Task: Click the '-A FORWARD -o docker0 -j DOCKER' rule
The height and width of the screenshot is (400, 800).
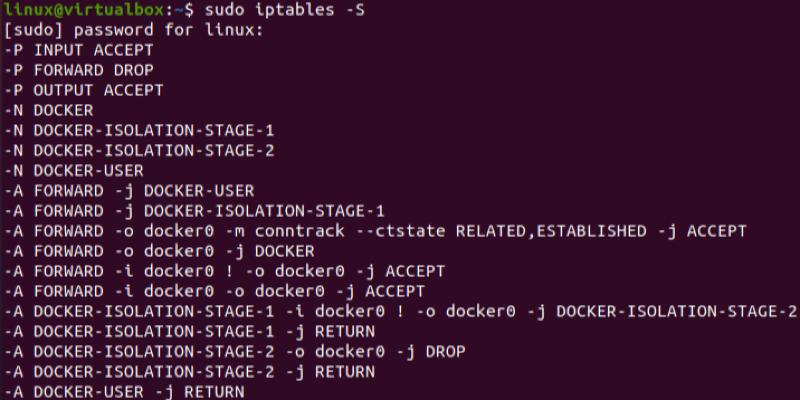Action: point(159,251)
